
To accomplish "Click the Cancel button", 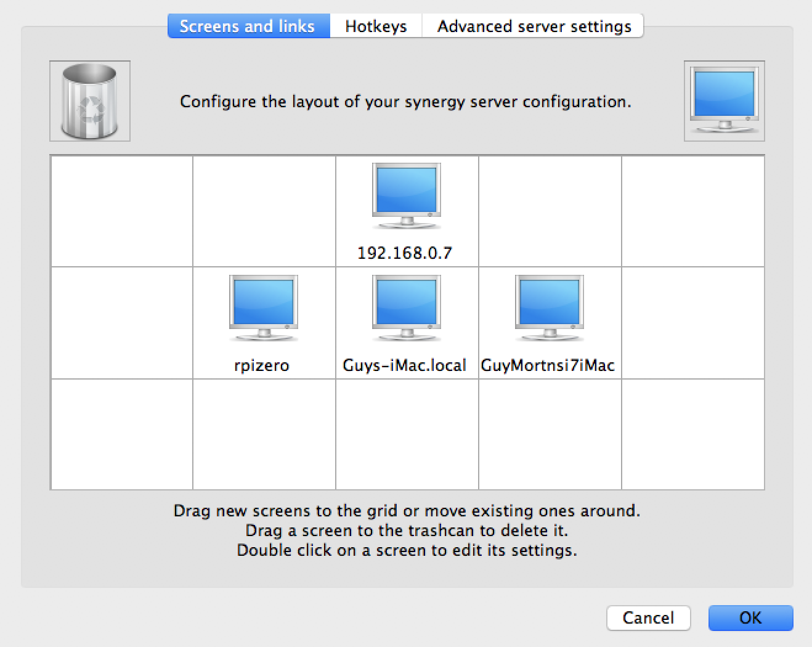I will [648, 617].
